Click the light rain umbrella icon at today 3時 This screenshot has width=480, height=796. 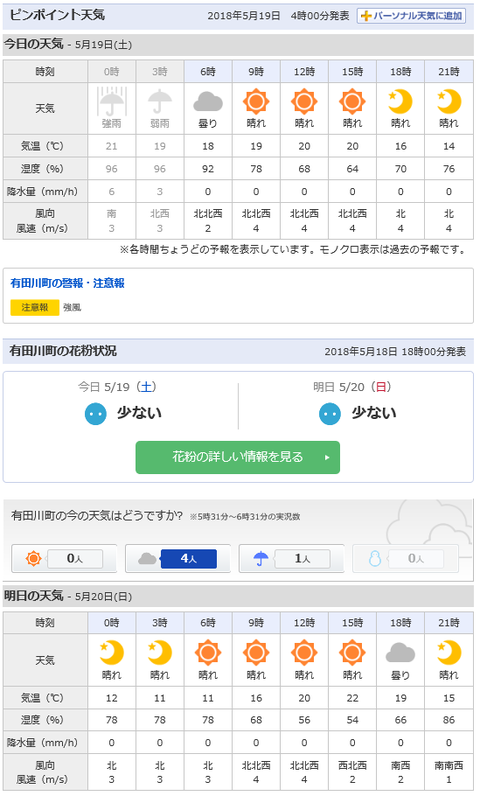(160, 102)
